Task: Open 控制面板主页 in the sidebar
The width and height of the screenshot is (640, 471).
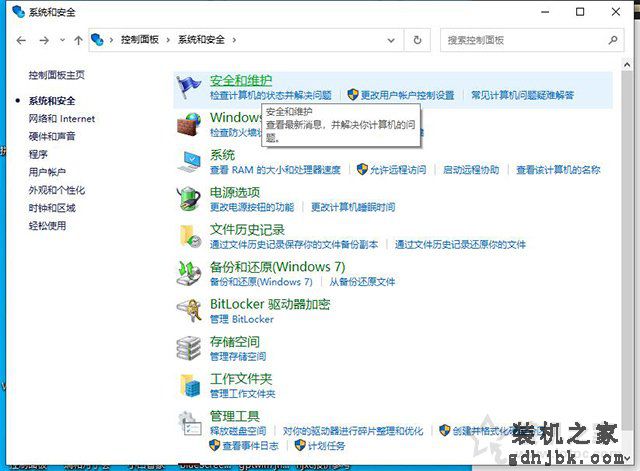Action: (56, 75)
